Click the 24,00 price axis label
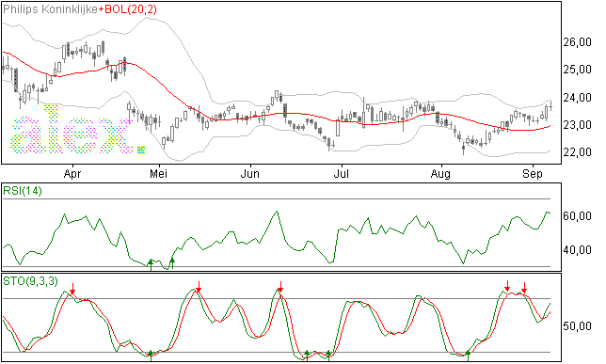606x364 pixels. click(x=578, y=98)
